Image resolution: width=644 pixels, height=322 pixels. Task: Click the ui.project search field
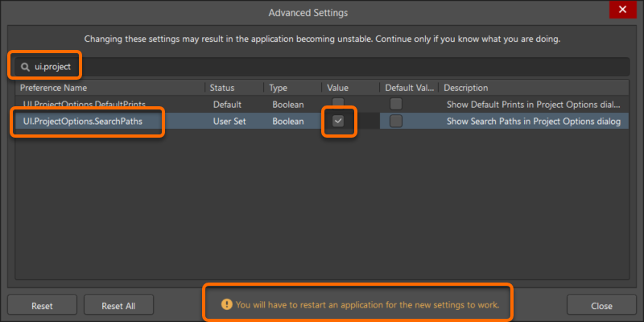click(322, 66)
